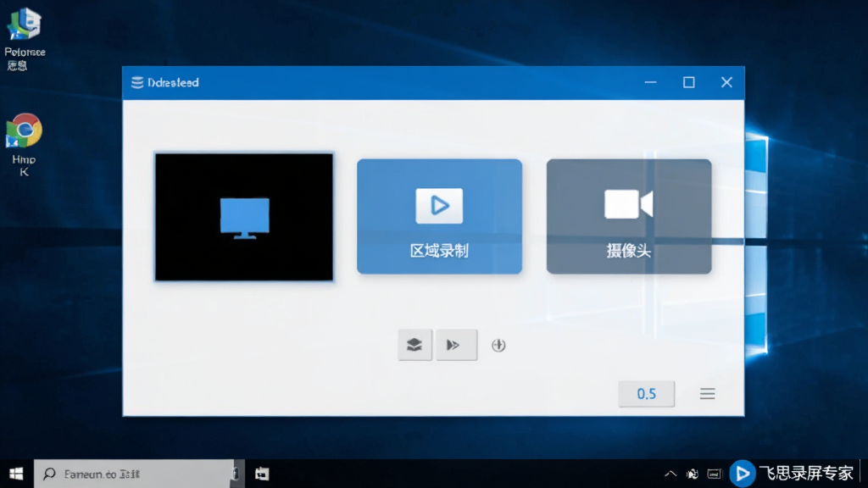868x488 pixels.
Task: Click the fast-forward arrow button
Action: pos(456,345)
